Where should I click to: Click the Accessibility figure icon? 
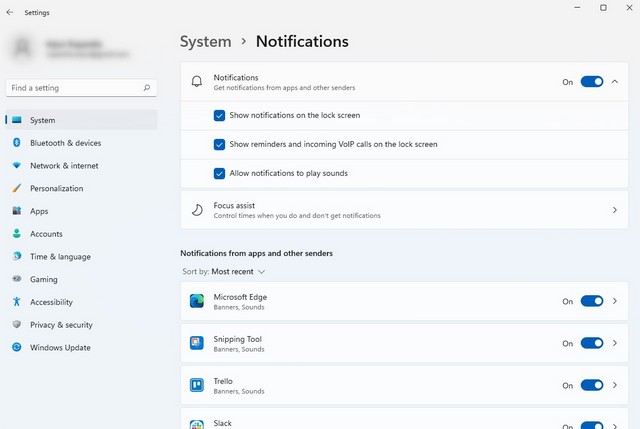[17, 302]
